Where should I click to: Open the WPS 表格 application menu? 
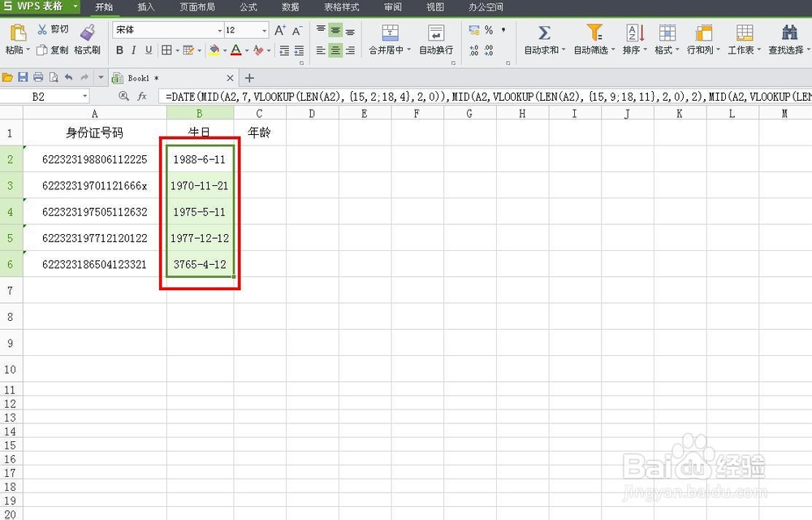tap(39, 6)
